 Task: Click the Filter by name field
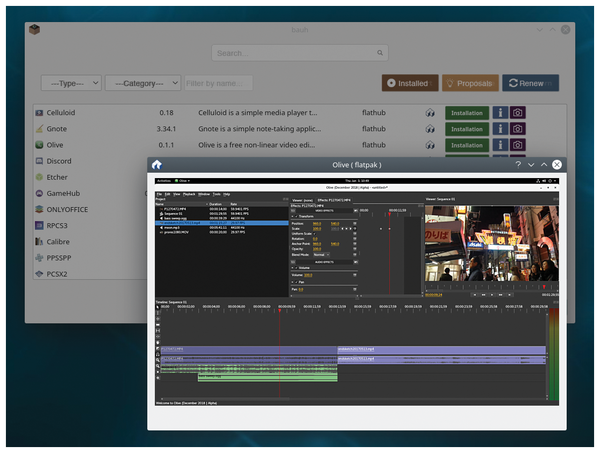point(218,83)
